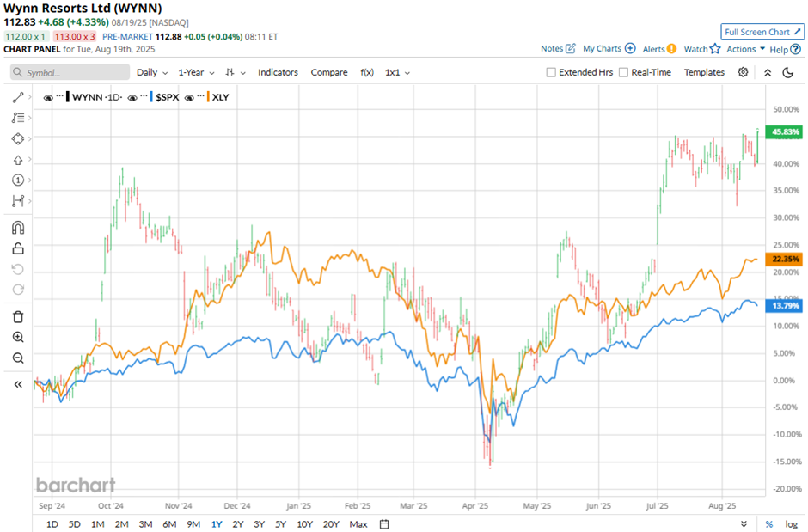Hide the XLY comparison with its eye icon
Viewport: 808px width, 532px height.
click(x=189, y=97)
